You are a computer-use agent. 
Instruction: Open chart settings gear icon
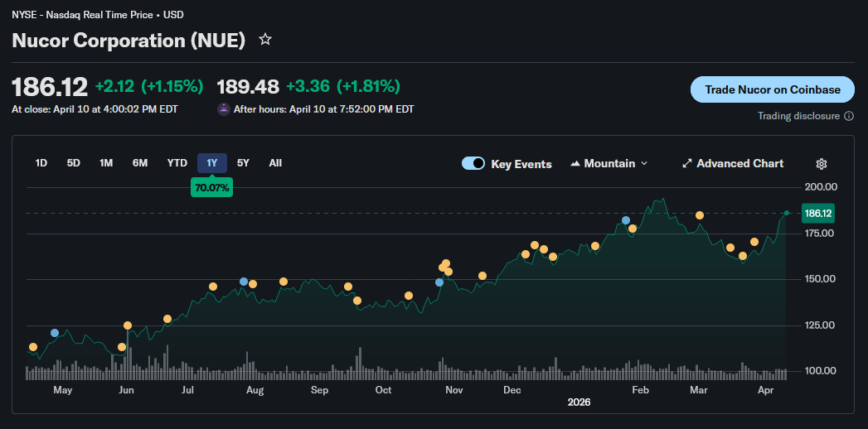822,164
